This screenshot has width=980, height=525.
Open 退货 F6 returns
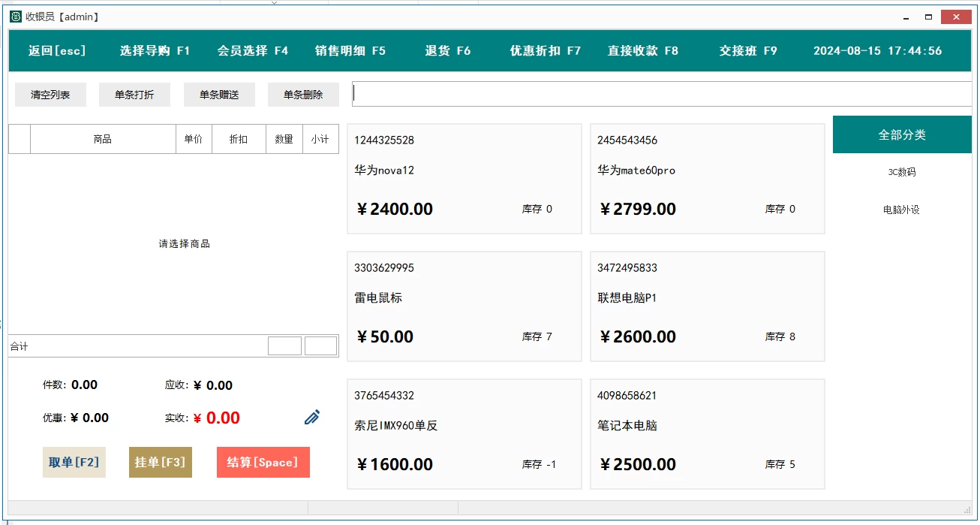(x=447, y=51)
